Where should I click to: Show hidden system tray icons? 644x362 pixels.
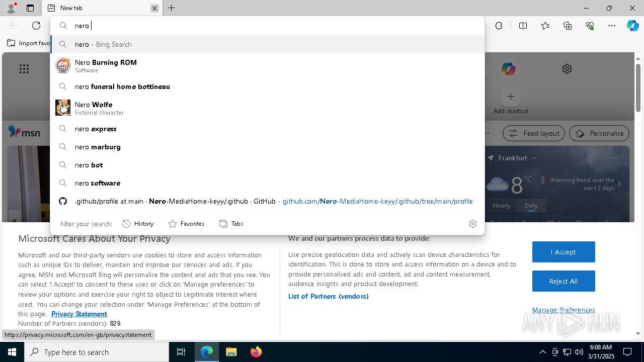(x=542, y=352)
